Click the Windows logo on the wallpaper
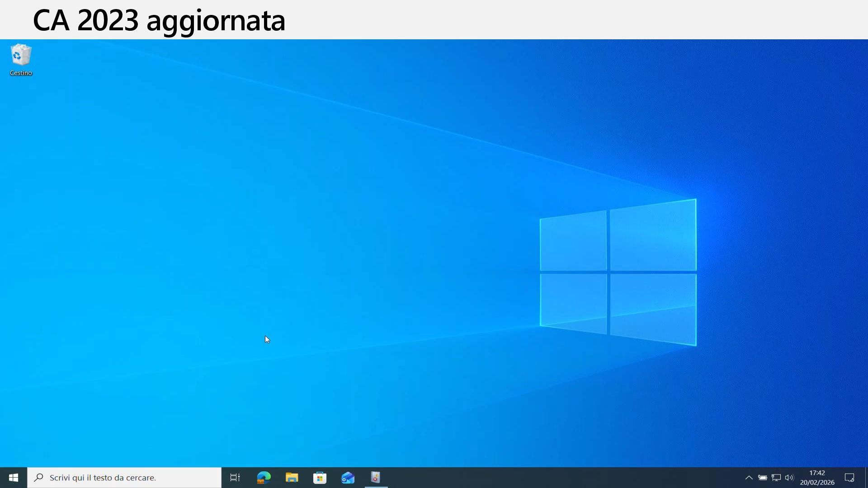Image resolution: width=868 pixels, height=488 pixels. click(618, 272)
